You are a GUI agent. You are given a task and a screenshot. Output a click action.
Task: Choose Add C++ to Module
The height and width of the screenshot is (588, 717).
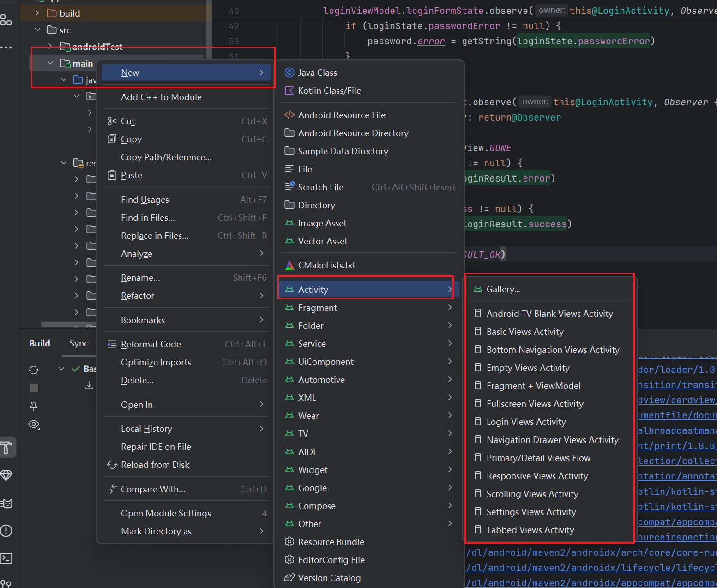point(187,97)
